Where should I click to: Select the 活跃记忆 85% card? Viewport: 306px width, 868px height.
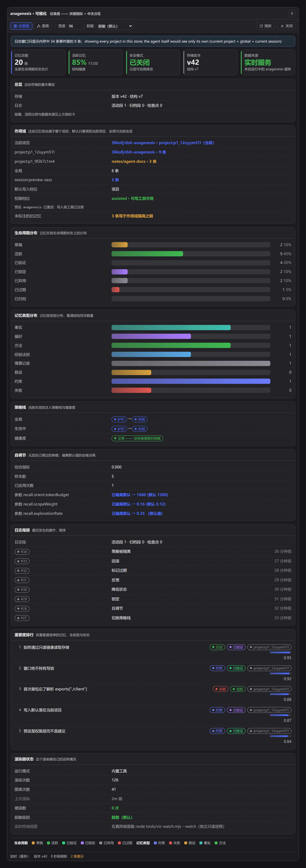coord(95,62)
